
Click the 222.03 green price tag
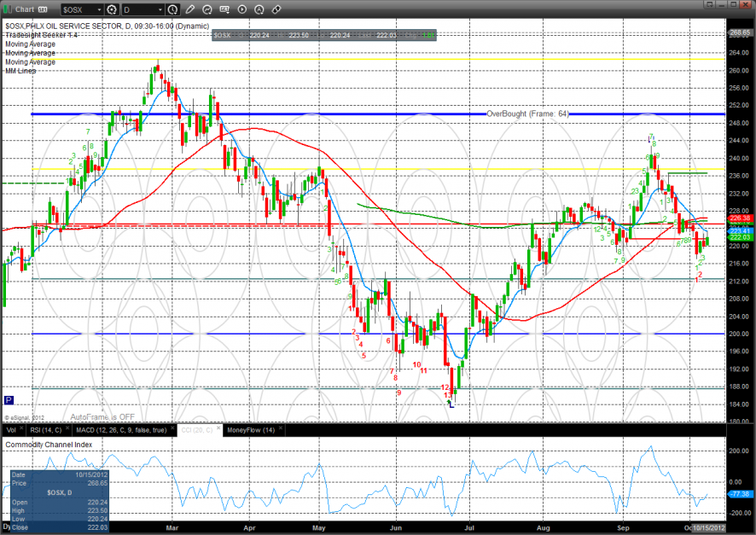click(740, 237)
